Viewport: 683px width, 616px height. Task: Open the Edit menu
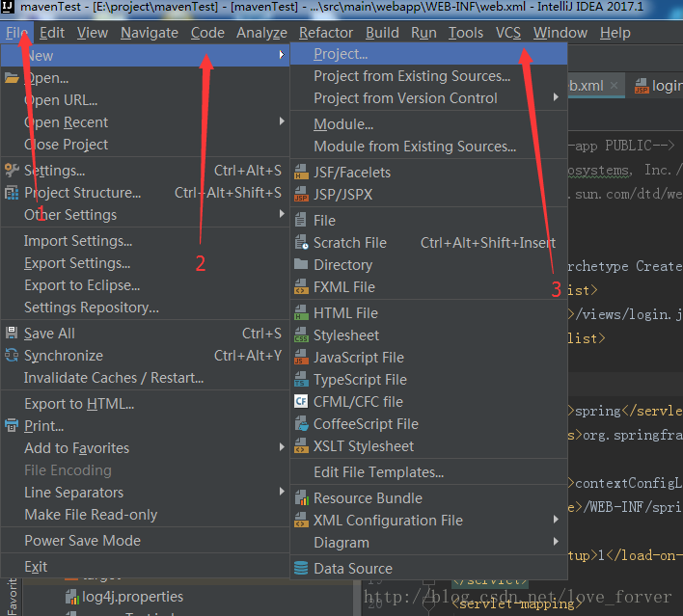(52, 33)
